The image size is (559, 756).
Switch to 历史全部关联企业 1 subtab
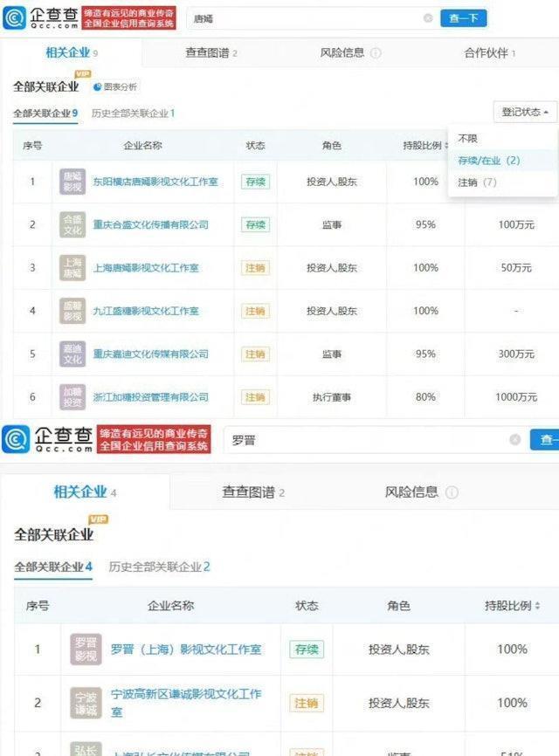(x=133, y=113)
